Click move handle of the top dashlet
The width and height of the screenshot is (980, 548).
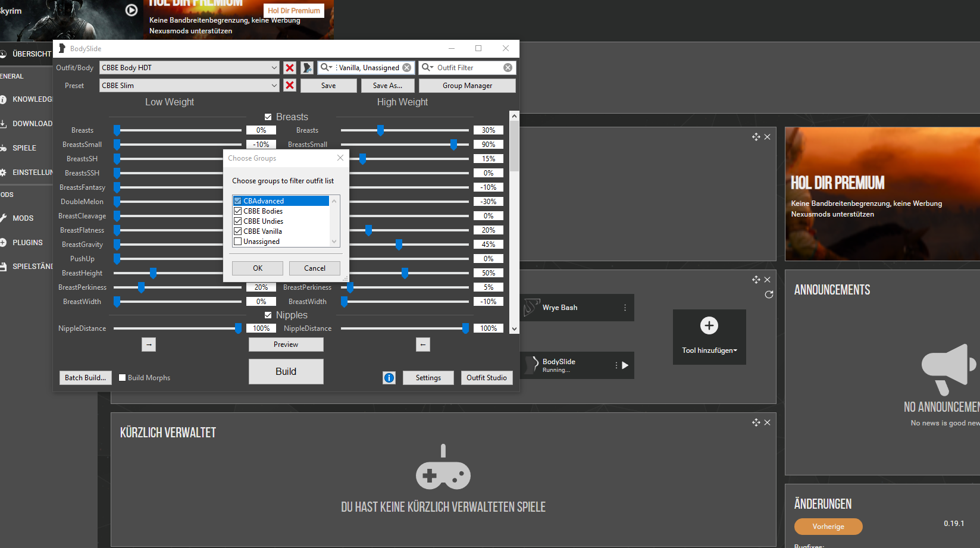tap(756, 137)
